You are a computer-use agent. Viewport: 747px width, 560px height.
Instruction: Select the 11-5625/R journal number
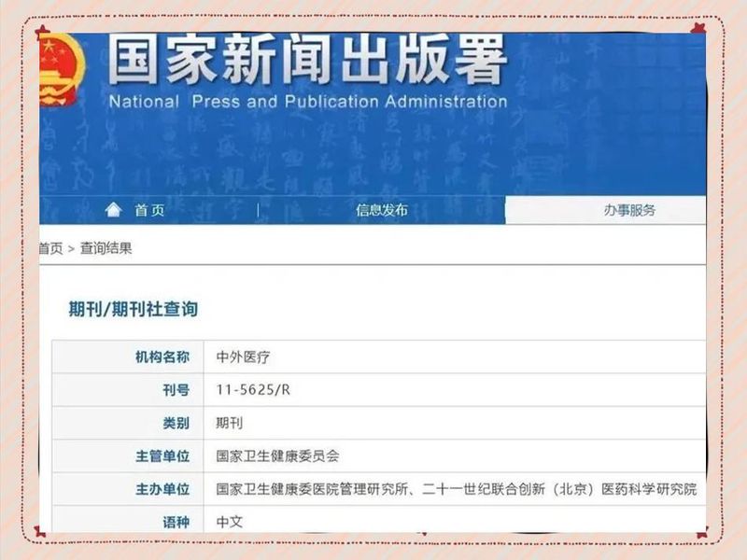[253, 390]
